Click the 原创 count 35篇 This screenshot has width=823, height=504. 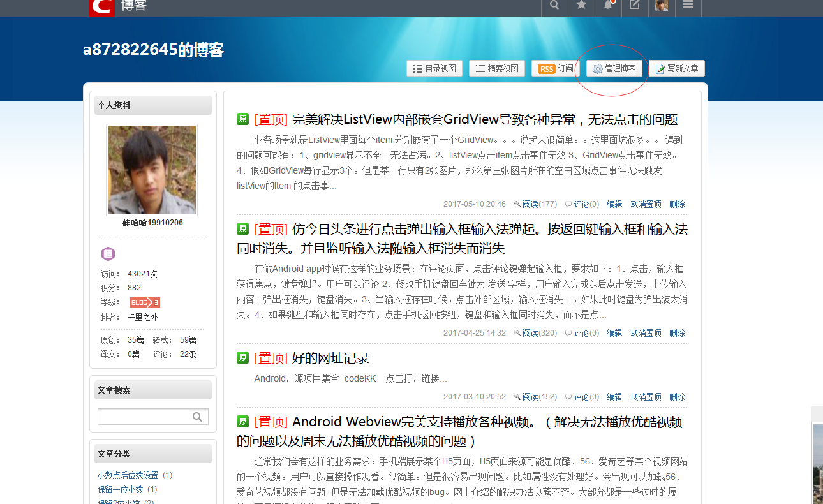[x=136, y=340]
